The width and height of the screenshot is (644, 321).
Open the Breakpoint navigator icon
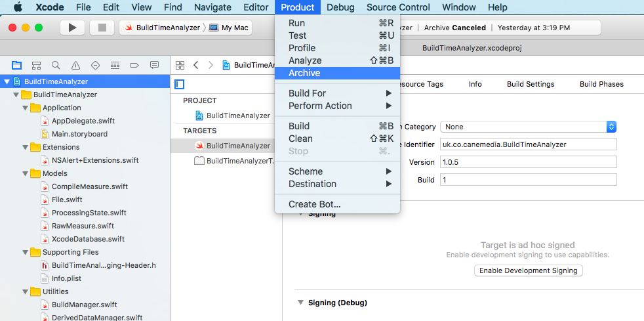point(134,65)
